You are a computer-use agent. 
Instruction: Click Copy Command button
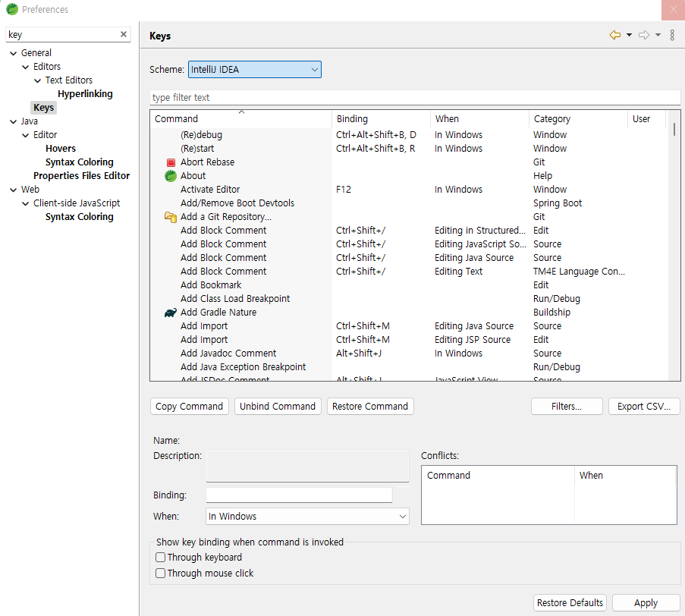(x=189, y=407)
